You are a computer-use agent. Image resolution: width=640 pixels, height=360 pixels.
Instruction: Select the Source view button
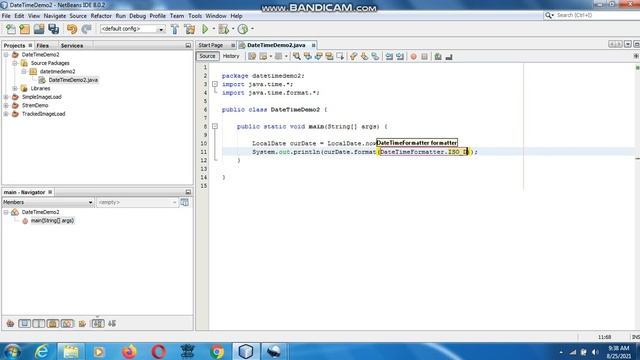pyautogui.click(x=207, y=56)
